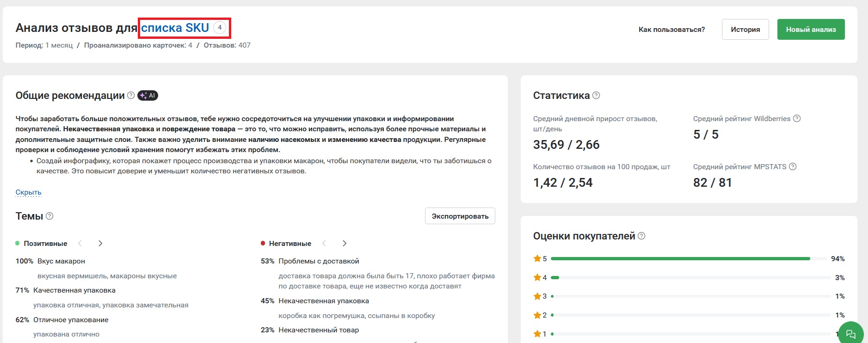Collapse recommendations with 'Скрыть'
Image resolution: width=868 pixels, height=343 pixels.
(x=28, y=192)
